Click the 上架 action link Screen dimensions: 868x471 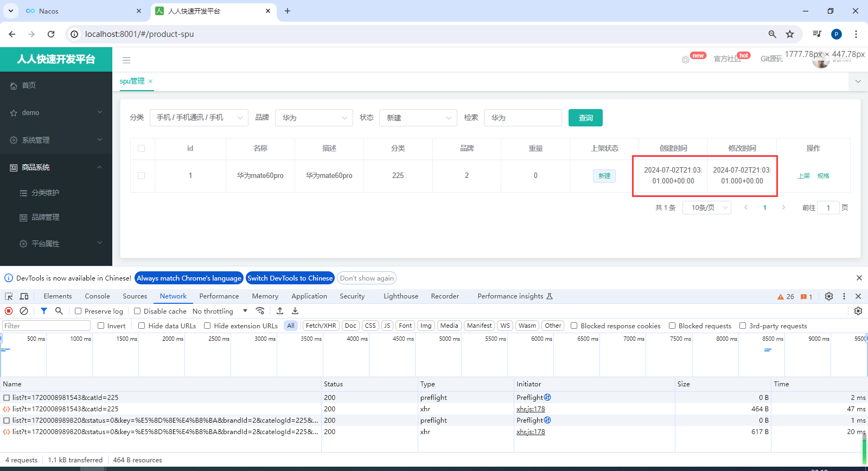click(x=803, y=176)
